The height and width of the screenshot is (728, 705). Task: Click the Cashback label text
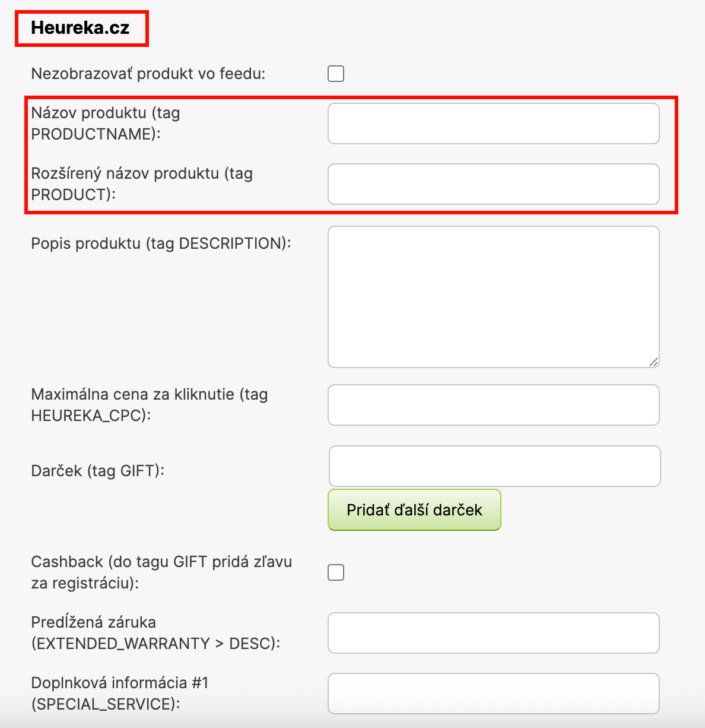point(161,572)
